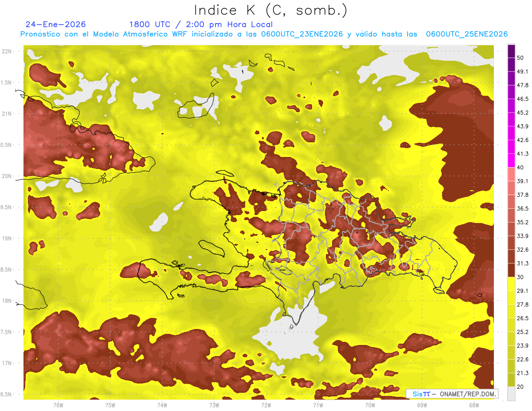This screenshot has height=411, width=532.
Task: Click the colorbar label '40'
Action: point(520,168)
